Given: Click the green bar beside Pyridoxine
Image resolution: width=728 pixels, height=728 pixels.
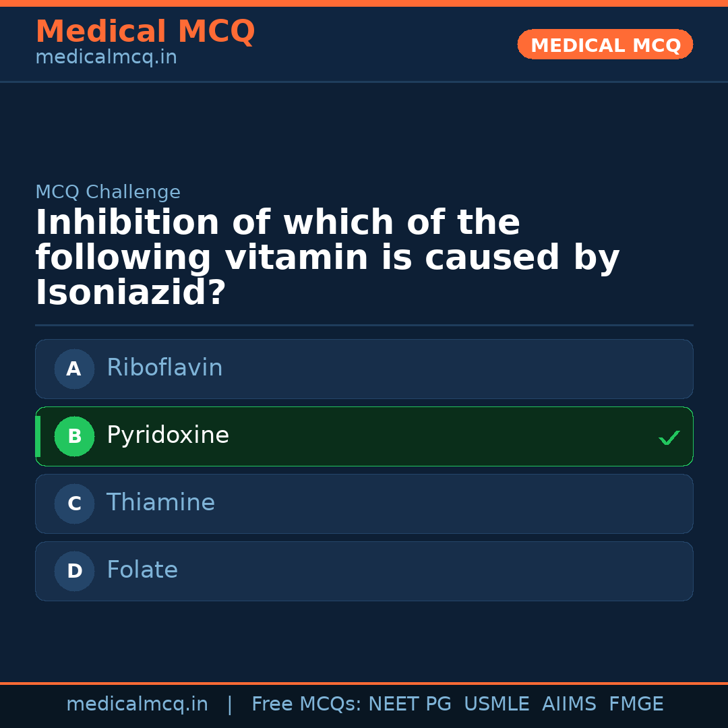Looking at the screenshot, I should click(38, 436).
